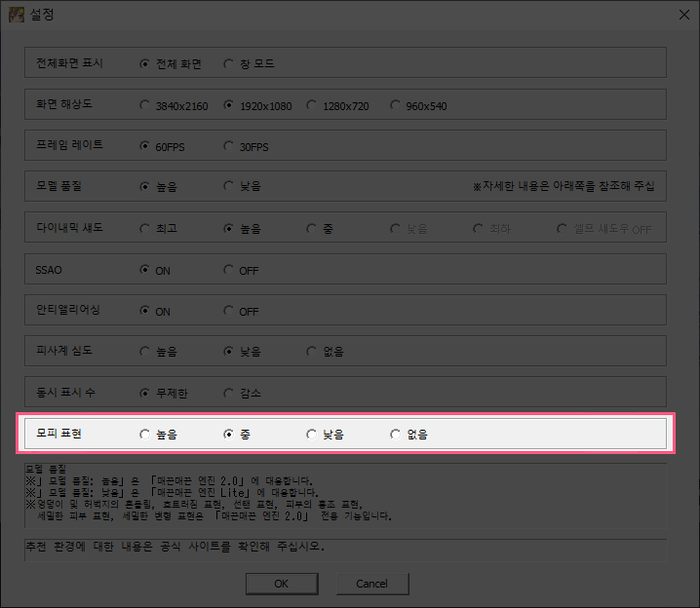The height and width of the screenshot is (608, 700).
Task: Close the 설정 dialog window
Action: (x=684, y=15)
